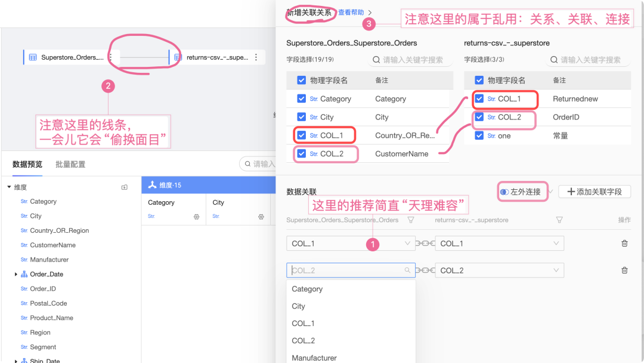Click the OrderID remark cell
The height and width of the screenshot is (363, 644).
pyautogui.click(x=565, y=117)
